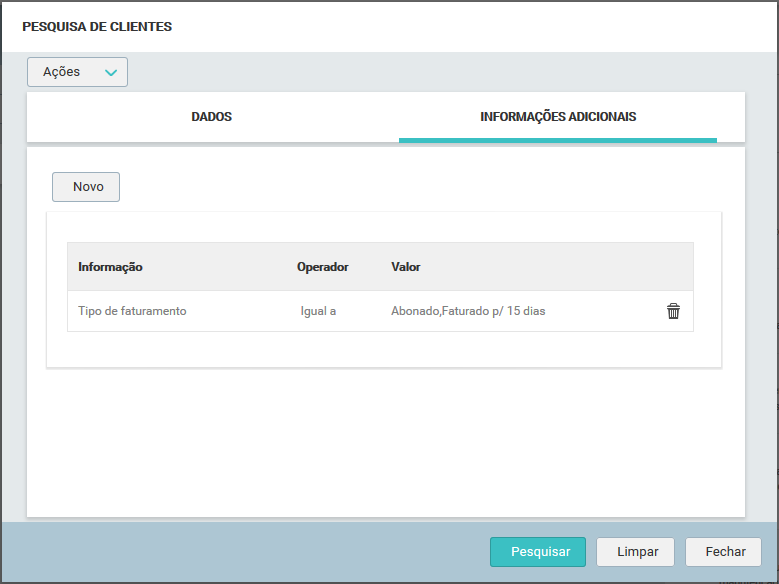This screenshot has height=584, width=779.
Task: Click the Valor column header
Action: click(x=405, y=267)
